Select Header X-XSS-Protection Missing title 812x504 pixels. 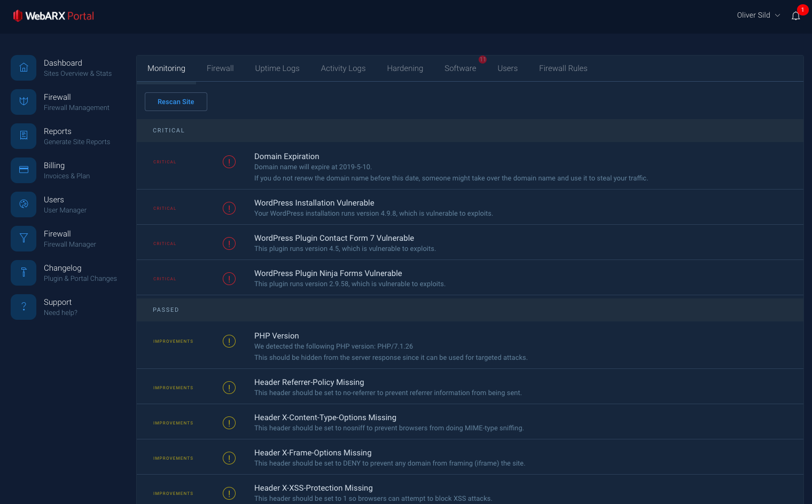[x=314, y=488]
